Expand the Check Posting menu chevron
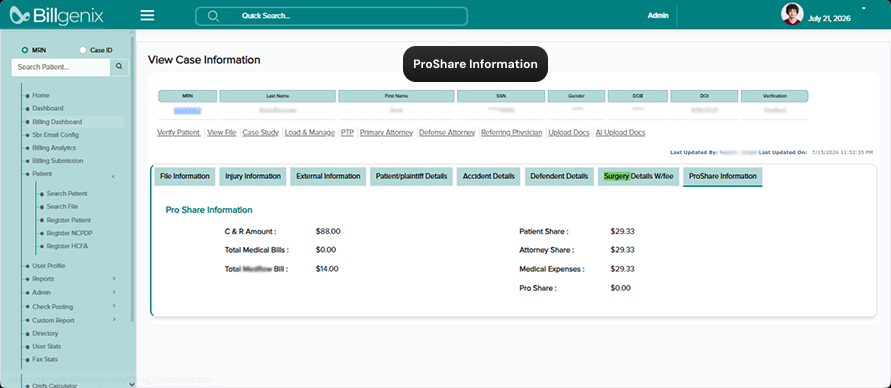This screenshot has height=388, width=891. pos(114,306)
